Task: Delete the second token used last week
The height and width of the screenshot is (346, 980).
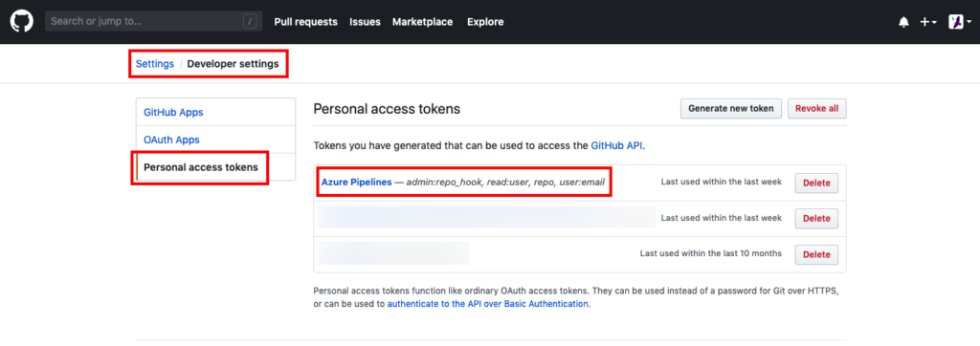Action: point(816,219)
